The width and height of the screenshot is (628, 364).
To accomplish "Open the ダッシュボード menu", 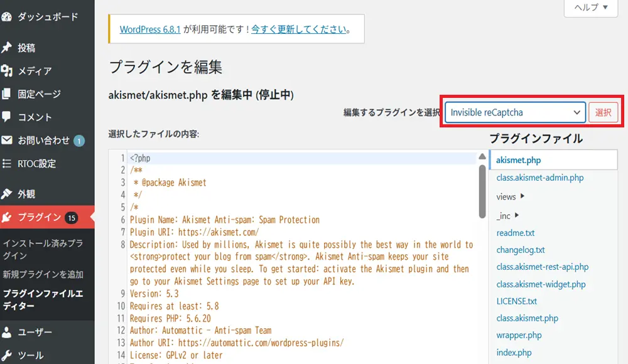I will (x=48, y=17).
